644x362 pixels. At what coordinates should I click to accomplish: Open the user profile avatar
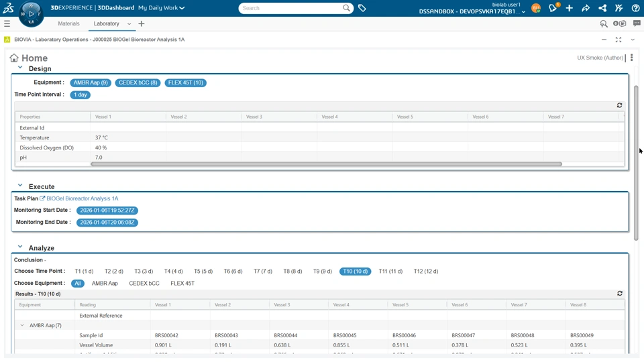(x=535, y=8)
